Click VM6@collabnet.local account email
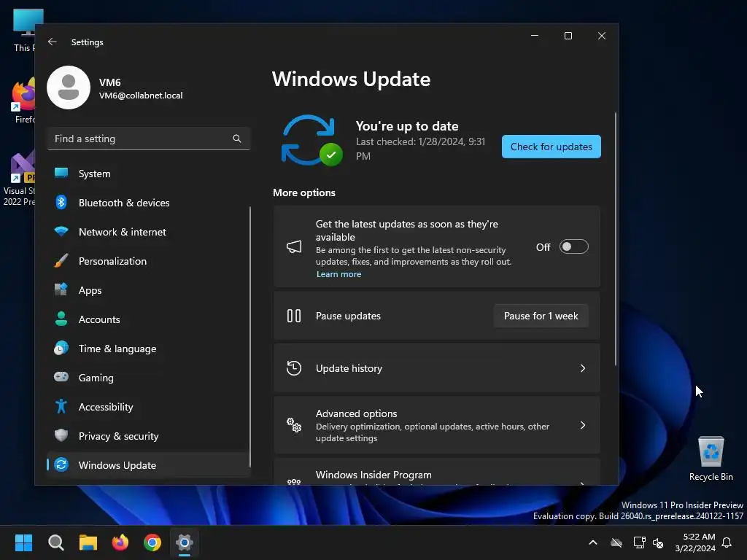 pyautogui.click(x=141, y=96)
